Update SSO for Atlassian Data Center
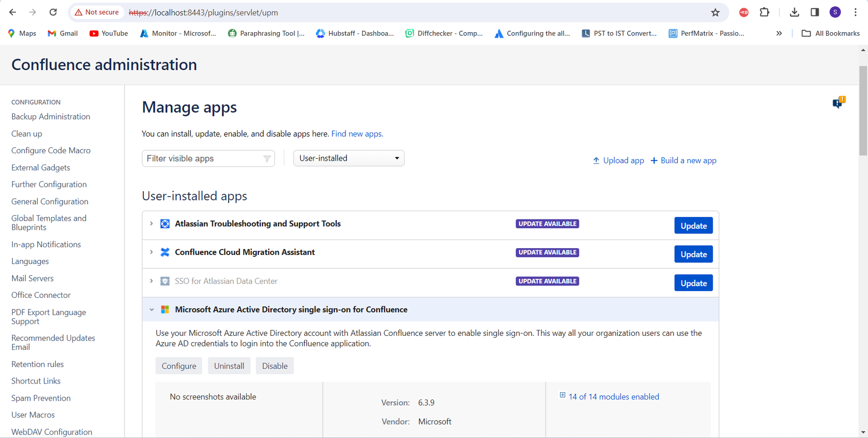868x438 pixels. point(693,283)
